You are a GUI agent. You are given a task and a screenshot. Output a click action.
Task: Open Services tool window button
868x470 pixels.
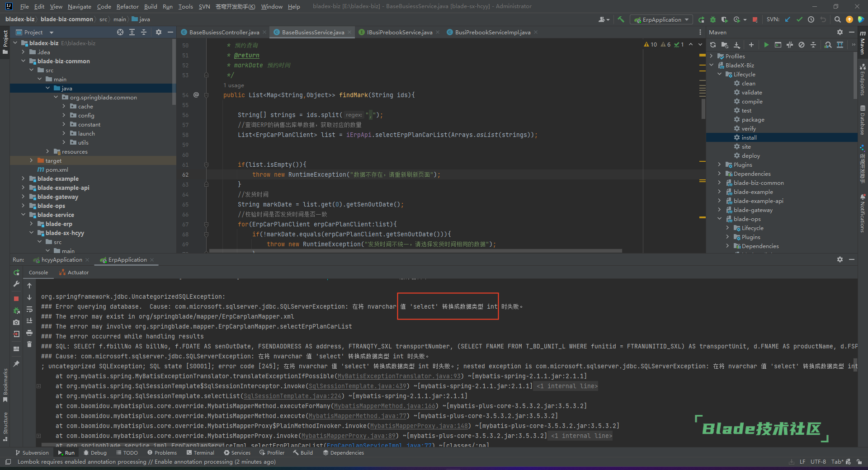(237, 452)
